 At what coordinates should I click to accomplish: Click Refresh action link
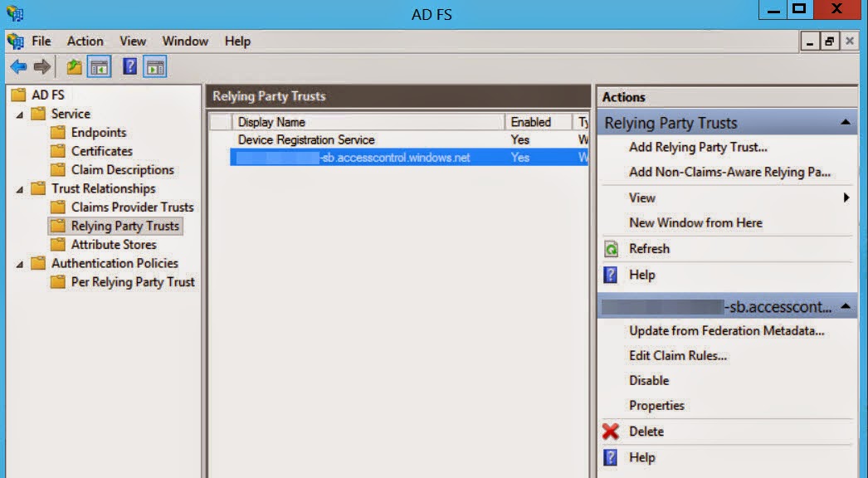(x=649, y=249)
